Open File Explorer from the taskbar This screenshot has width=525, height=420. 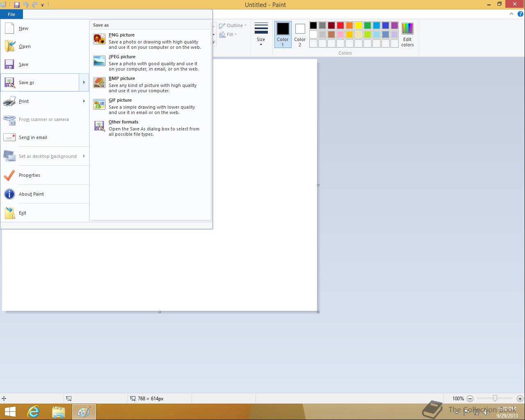click(59, 412)
